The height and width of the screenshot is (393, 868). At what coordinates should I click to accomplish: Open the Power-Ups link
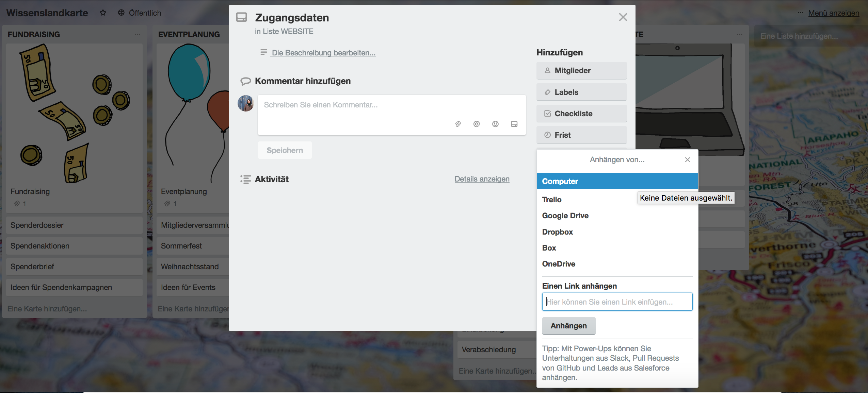(x=592, y=348)
